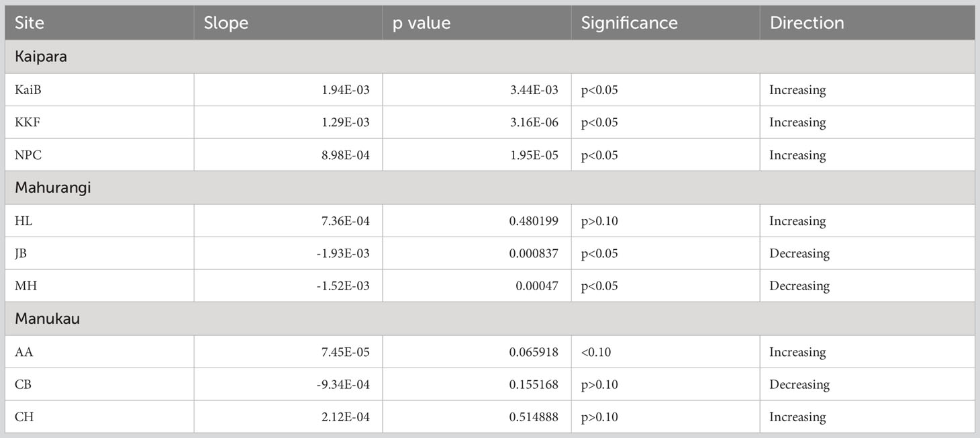Select the Kaipara group row
This screenshot has width=980, height=438.
point(490,56)
